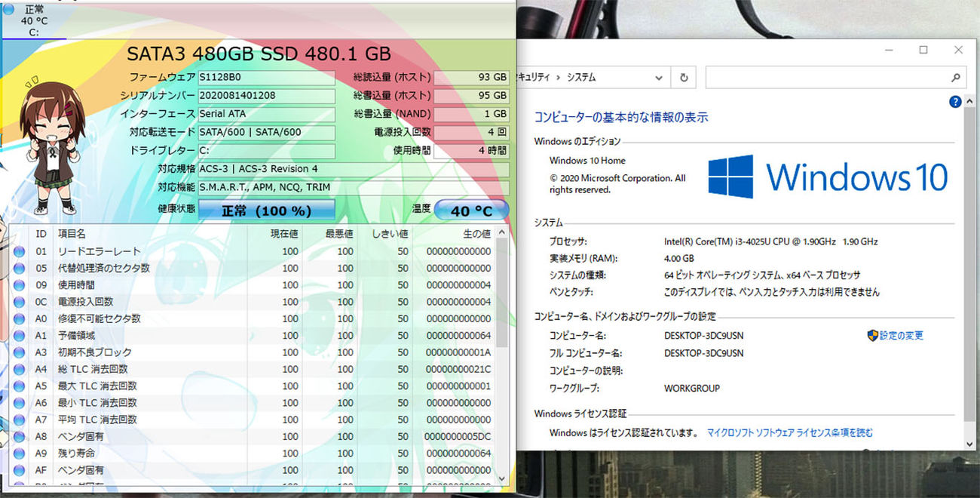980x498 pixels.
Task: Click the Windows 10 Home edition text
Action: pos(587,160)
